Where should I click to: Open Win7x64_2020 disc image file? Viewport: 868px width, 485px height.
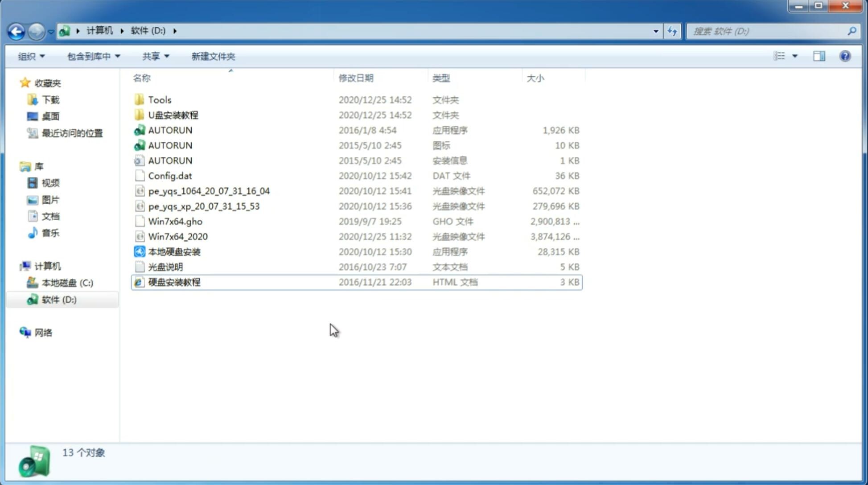click(x=177, y=237)
